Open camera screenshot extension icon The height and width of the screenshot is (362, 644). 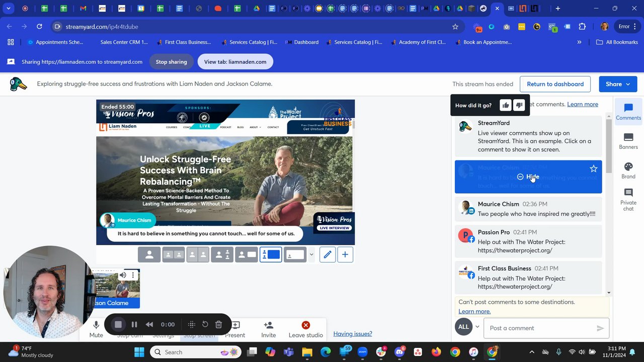(507, 27)
